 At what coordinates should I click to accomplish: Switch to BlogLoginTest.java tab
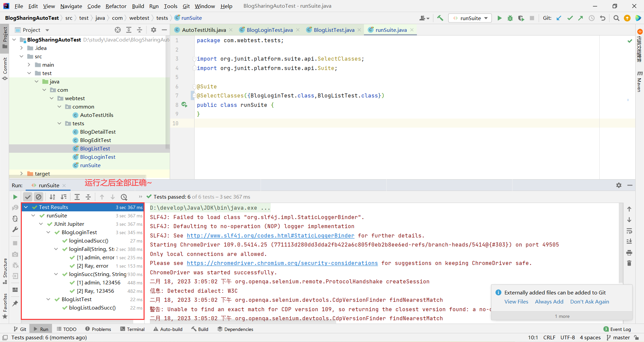(x=270, y=30)
